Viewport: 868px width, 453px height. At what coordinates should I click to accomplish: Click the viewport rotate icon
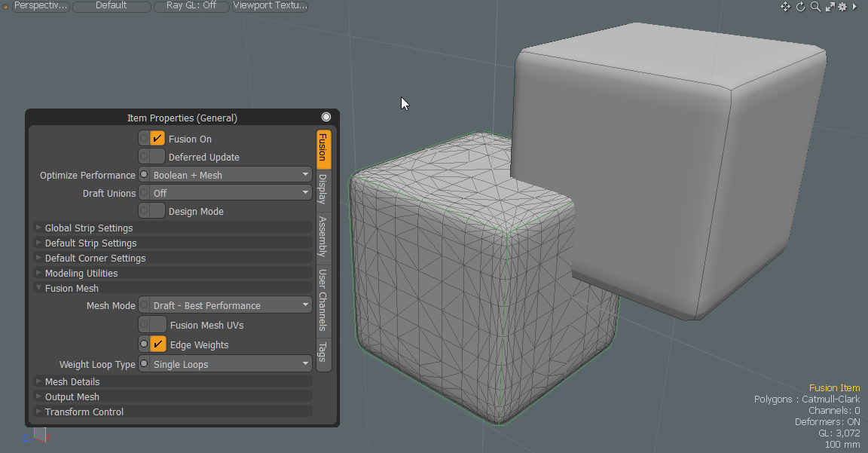[800, 6]
